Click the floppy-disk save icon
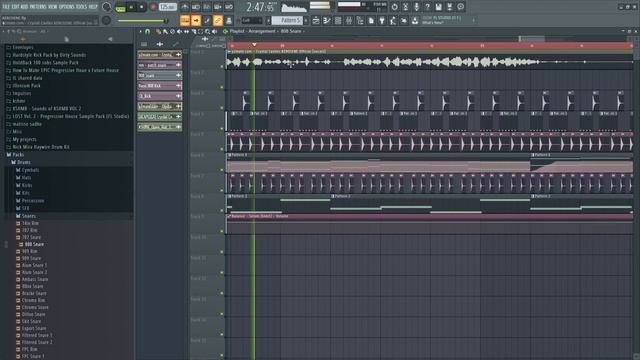The width and height of the screenshot is (640, 360). [438, 7]
